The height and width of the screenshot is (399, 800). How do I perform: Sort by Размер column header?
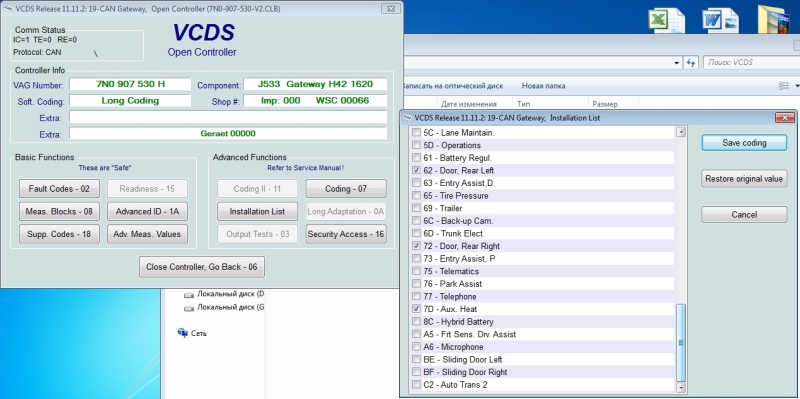click(605, 104)
